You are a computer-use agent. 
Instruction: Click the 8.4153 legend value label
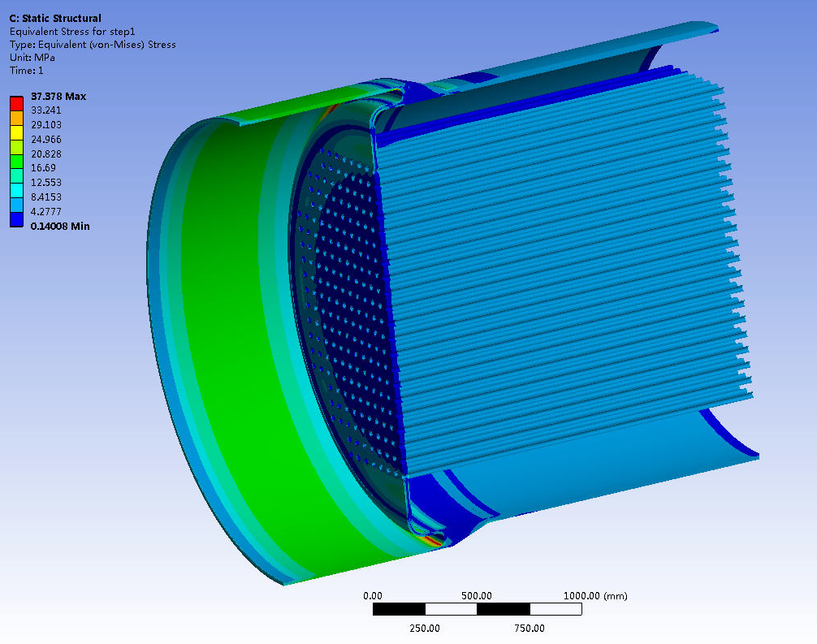tap(46, 197)
